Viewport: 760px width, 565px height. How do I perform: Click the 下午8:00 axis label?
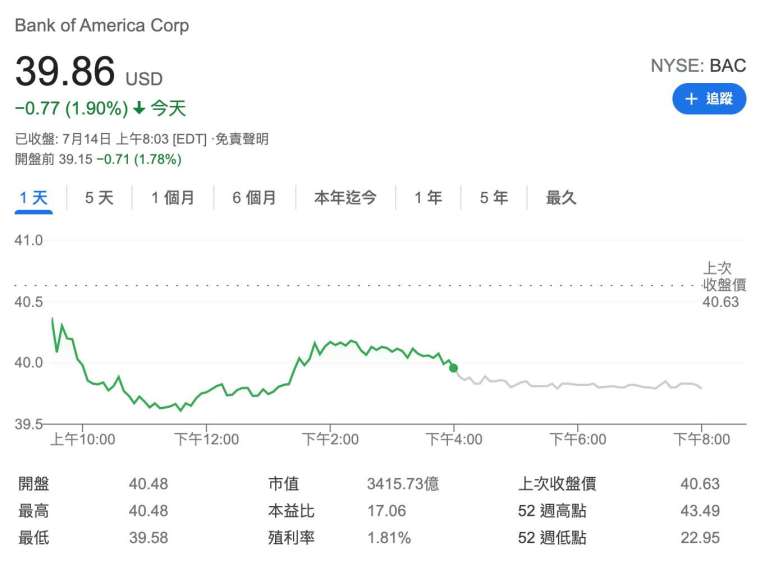tap(701, 439)
